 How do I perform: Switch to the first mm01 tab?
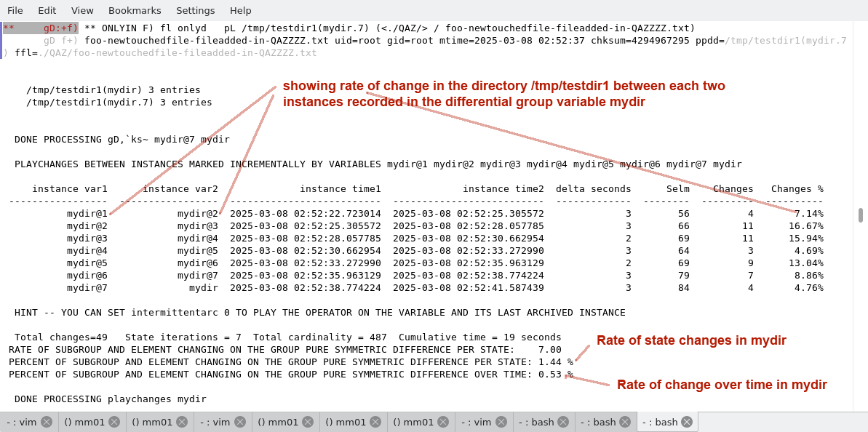[x=84, y=422]
